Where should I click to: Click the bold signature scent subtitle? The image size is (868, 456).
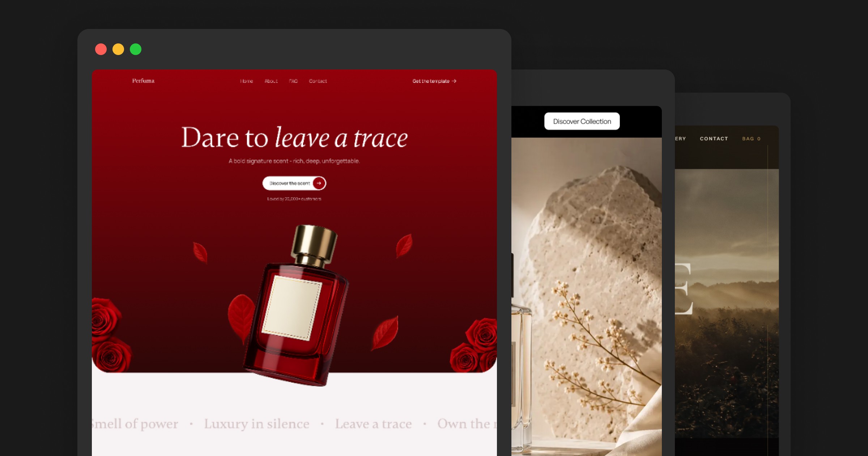pos(294,161)
